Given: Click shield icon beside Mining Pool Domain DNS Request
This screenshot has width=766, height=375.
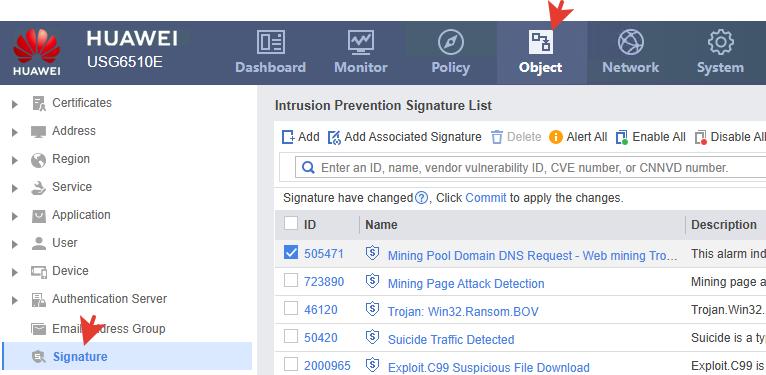Looking at the screenshot, I should (x=372, y=253).
